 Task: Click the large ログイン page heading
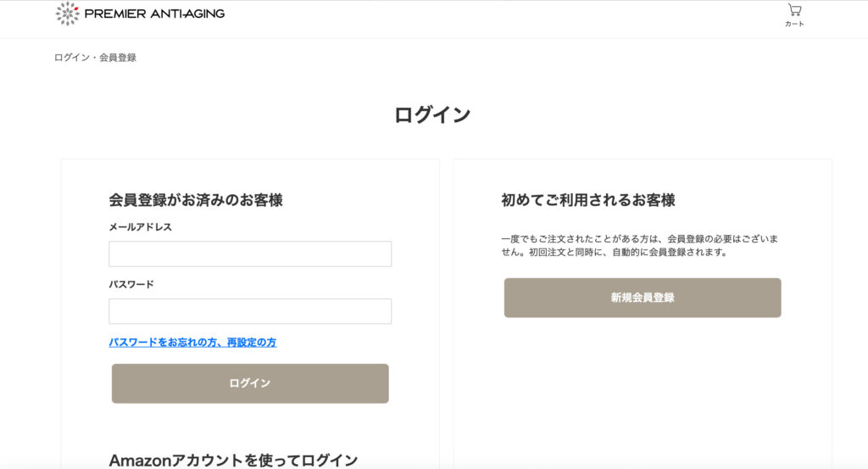coord(432,115)
